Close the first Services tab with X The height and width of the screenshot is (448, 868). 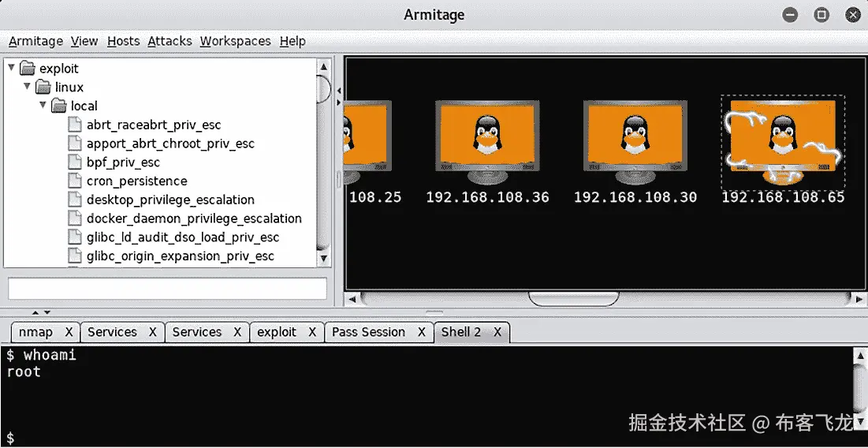(153, 332)
